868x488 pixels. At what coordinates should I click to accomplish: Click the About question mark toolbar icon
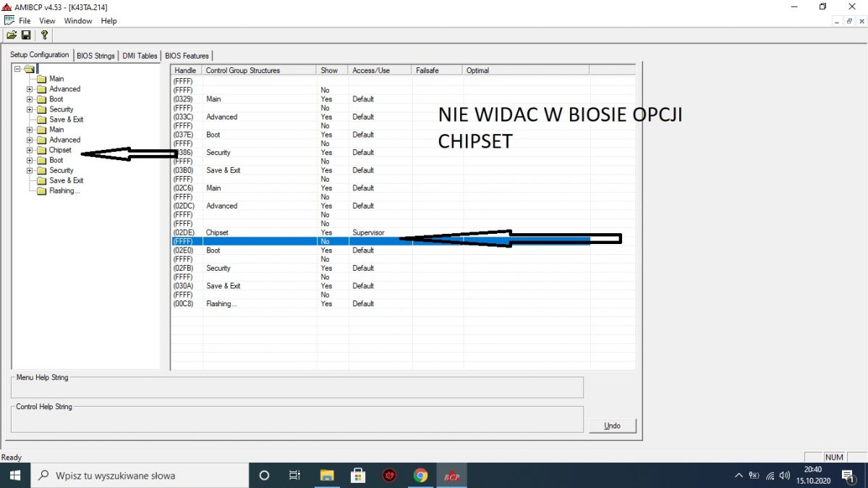click(x=44, y=35)
